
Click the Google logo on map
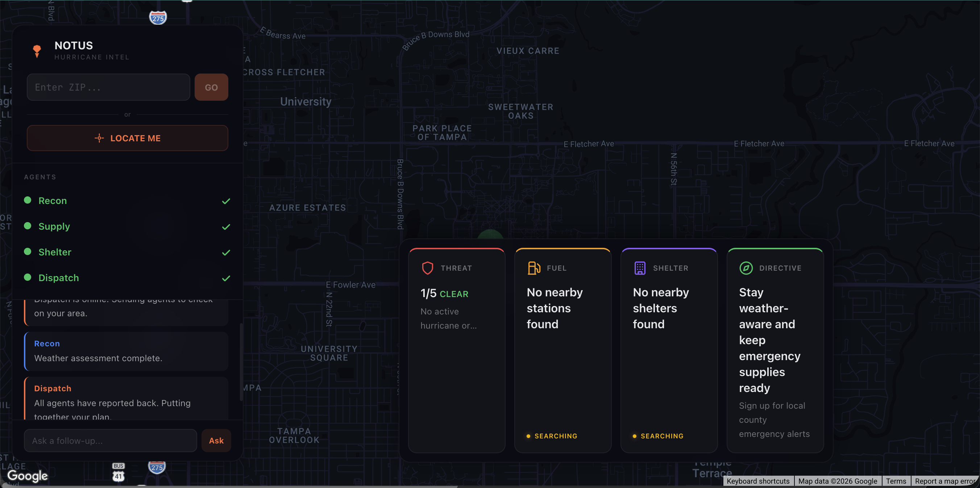pos(28,475)
